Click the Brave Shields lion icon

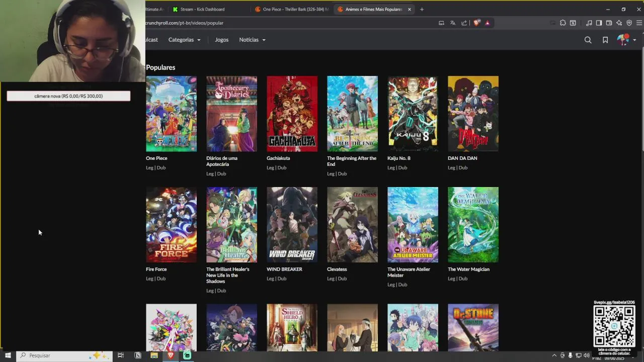[x=476, y=23]
